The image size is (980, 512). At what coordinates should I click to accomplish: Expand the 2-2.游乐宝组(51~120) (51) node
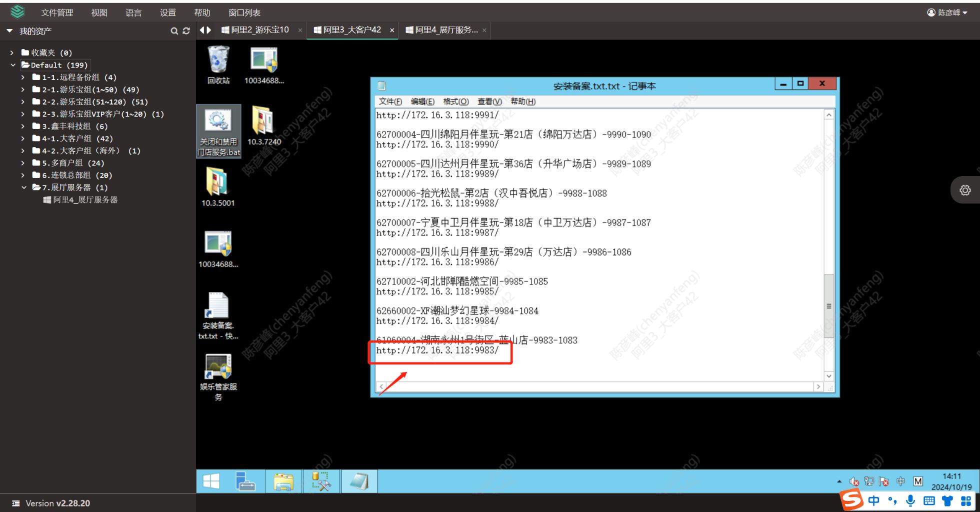pyautogui.click(x=23, y=101)
